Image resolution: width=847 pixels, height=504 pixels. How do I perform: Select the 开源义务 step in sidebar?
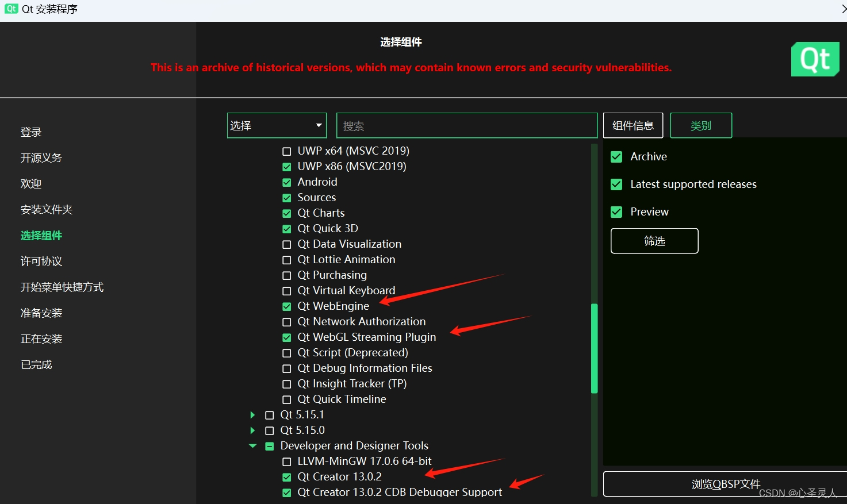click(x=41, y=158)
